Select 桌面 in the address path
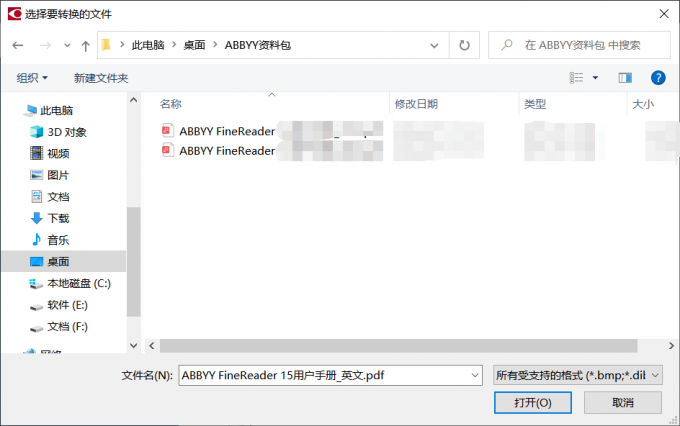680x426 pixels. pyautogui.click(x=194, y=45)
